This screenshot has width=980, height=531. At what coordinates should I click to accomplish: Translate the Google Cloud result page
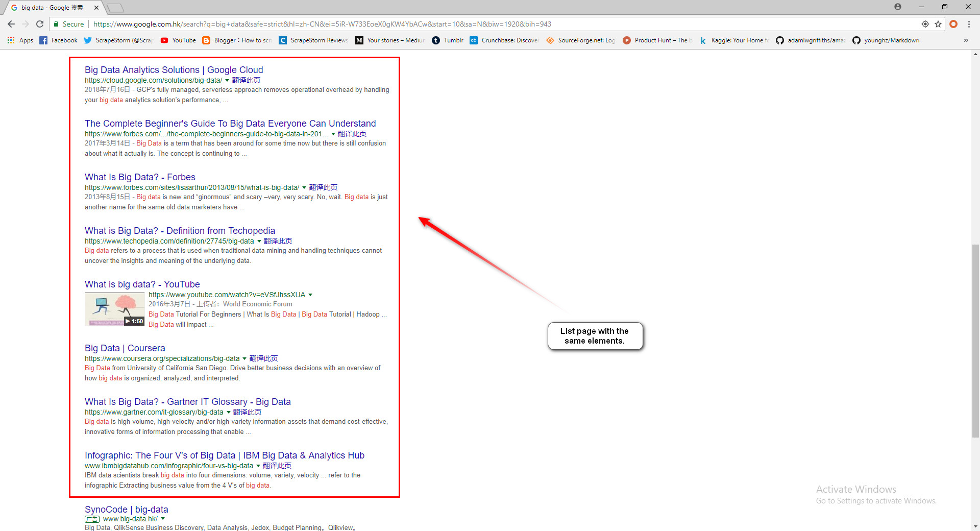point(246,80)
